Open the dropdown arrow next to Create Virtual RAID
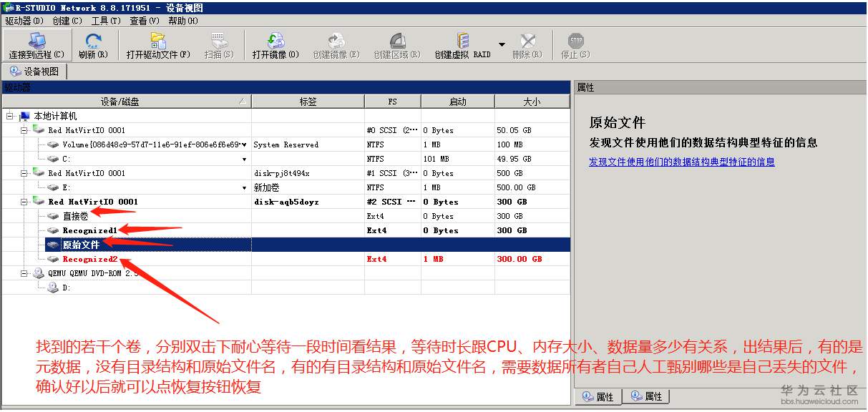 point(502,44)
